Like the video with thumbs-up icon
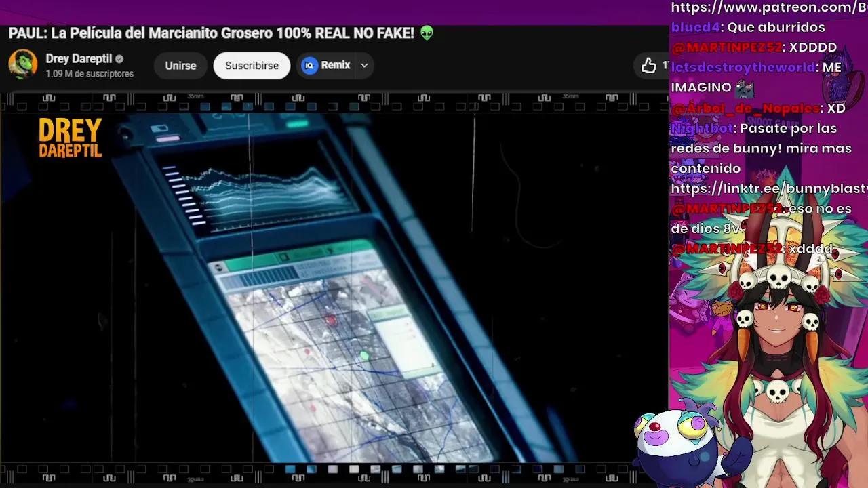The width and height of the screenshot is (868, 488). tap(649, 66)
